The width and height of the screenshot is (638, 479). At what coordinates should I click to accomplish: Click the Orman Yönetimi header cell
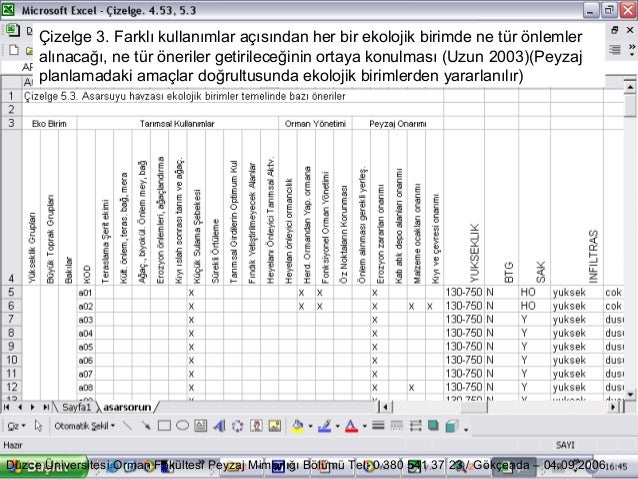[315, 123]
